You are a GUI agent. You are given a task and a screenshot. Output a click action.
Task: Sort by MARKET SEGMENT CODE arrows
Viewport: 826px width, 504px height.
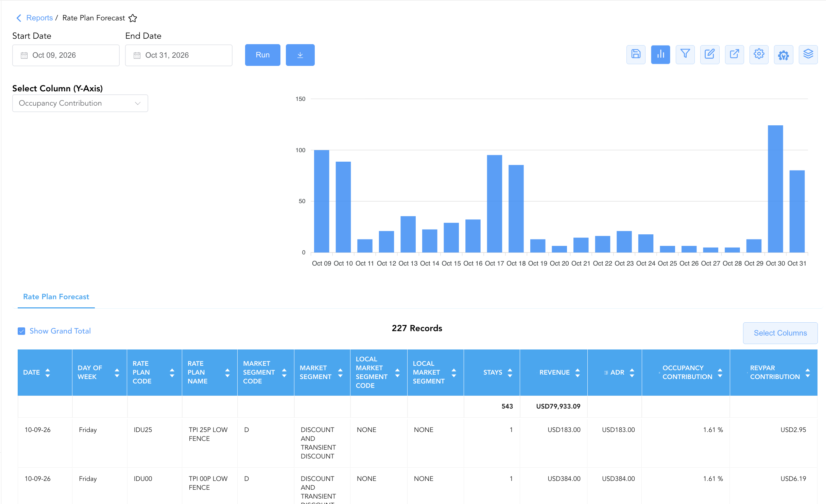[x=284, y=373]
